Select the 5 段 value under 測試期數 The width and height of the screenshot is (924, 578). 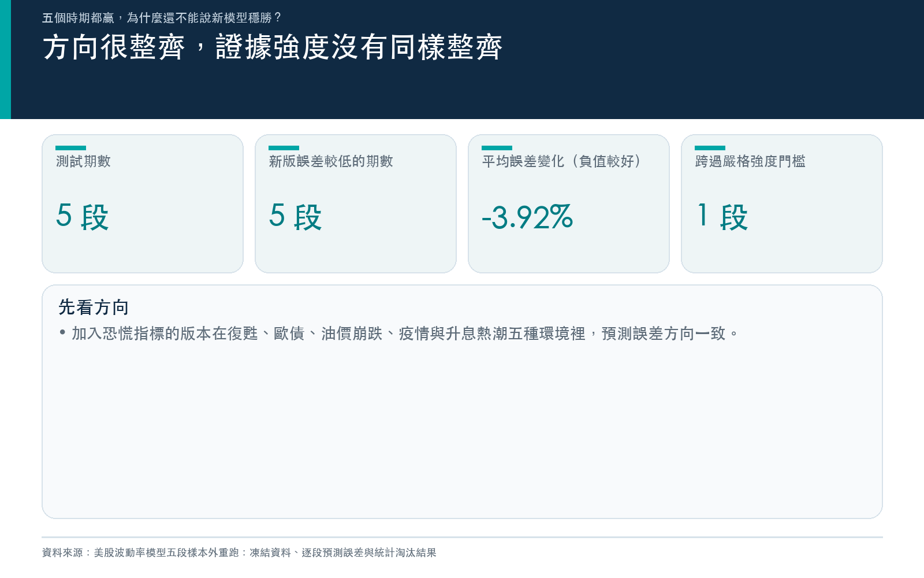point(83,217)
